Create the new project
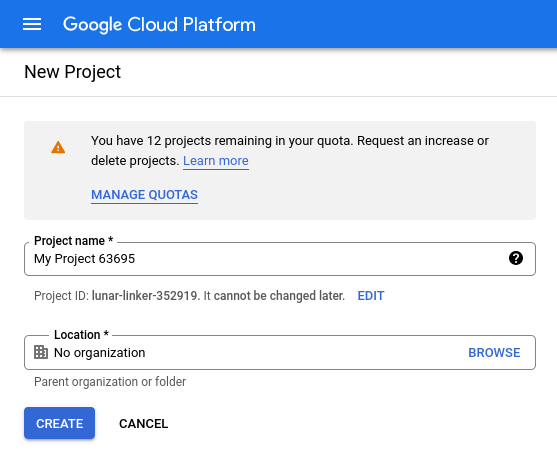This screenshot has width=557, height=473. pyautogui.click(x=59, y=423)
